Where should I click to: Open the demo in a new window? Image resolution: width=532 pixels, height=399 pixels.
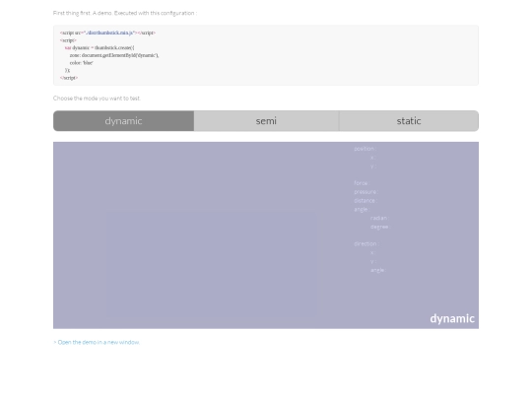click(x=97, y=342)
